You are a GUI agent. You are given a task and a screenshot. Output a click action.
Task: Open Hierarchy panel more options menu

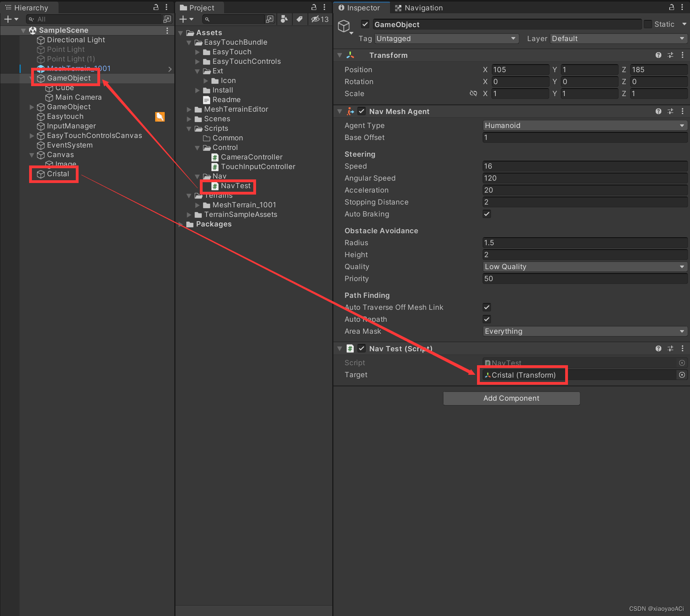166,7
